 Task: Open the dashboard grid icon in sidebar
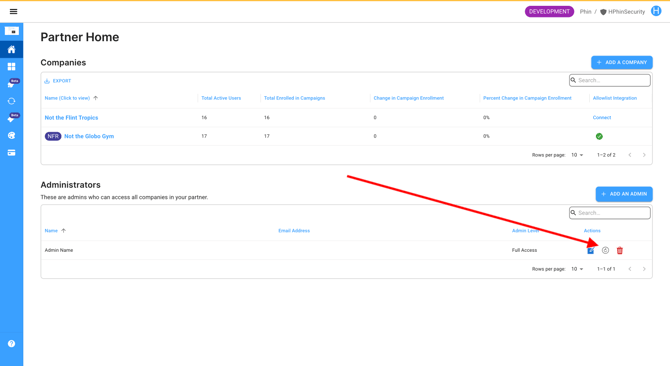click(12, 67)
